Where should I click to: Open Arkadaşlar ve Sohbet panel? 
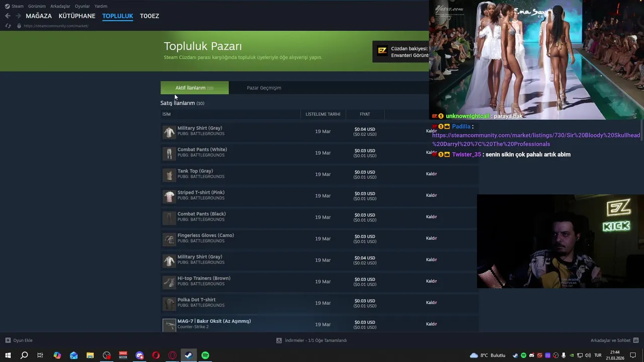point(614,340)
